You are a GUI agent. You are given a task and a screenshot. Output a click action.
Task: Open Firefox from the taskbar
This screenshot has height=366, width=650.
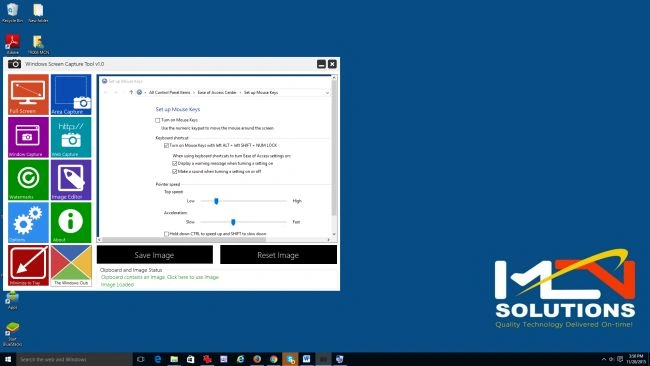pyautogui.click(x=257, y=359)
